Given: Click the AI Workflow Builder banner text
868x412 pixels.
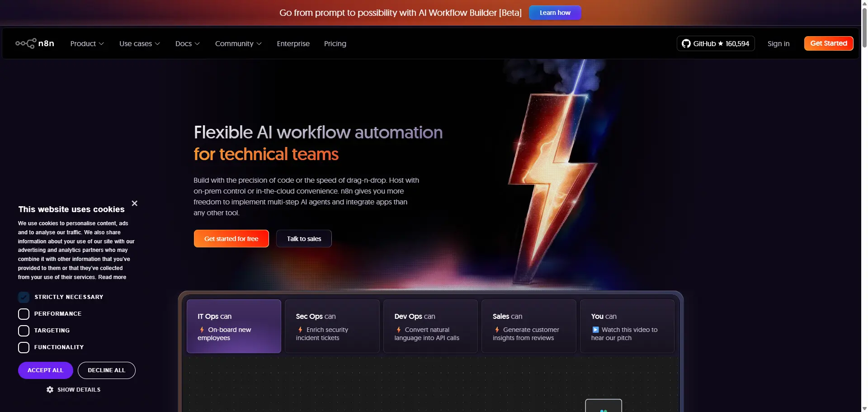Looking at the screenshot, I should [x=401, y=13].
